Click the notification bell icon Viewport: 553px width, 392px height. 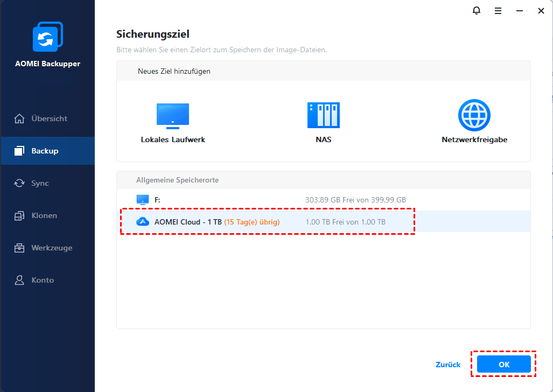click(477, 11)
